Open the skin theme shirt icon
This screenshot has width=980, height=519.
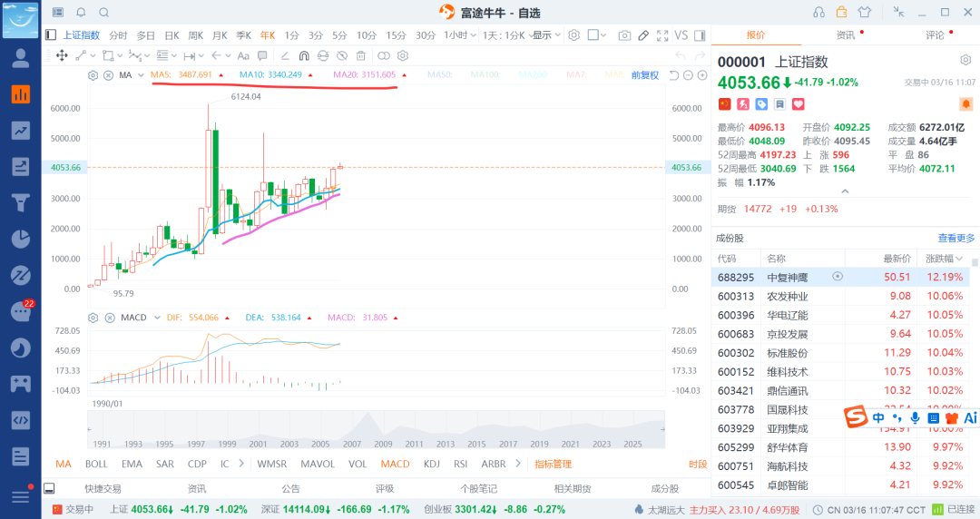point(865,13)
